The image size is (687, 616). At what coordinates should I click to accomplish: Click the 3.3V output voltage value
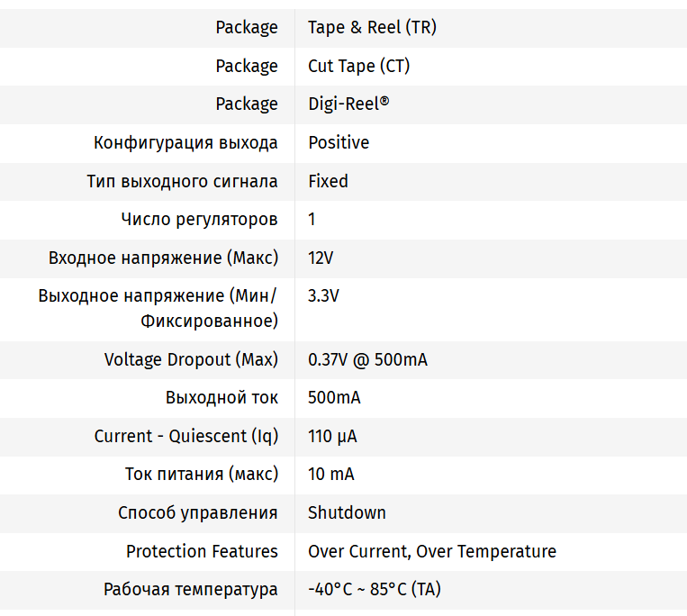click(323, 295)
